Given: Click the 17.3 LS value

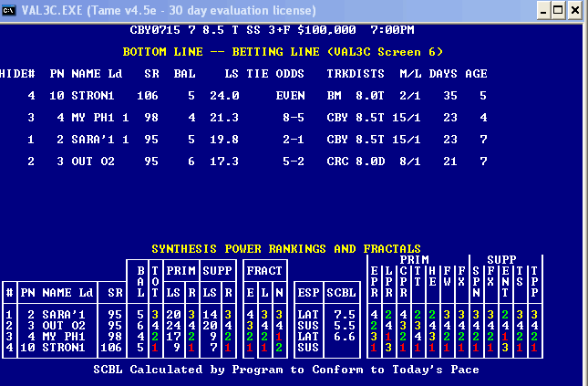Looking at the screenshot, I should (x=224, y=162).
